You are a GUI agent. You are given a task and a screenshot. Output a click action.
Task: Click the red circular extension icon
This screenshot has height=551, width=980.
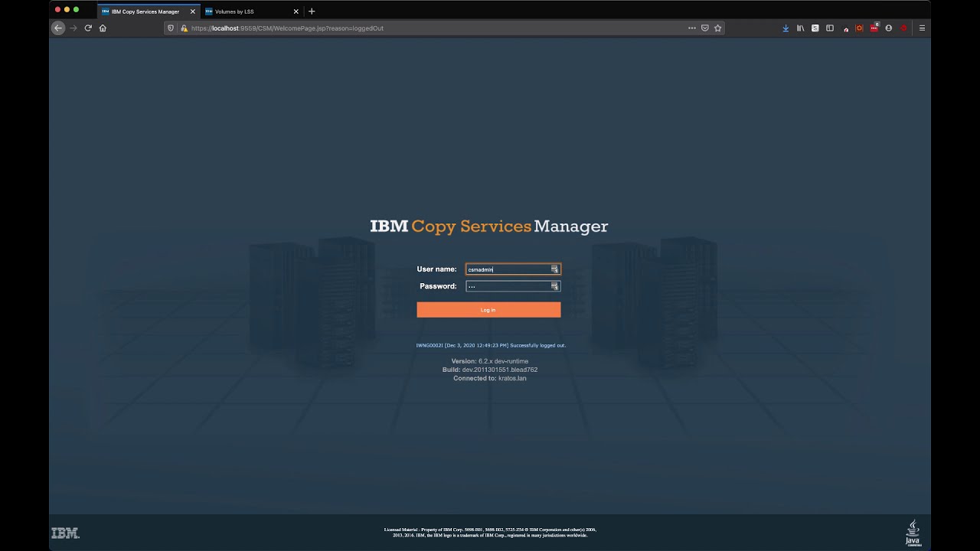[904, 28]
